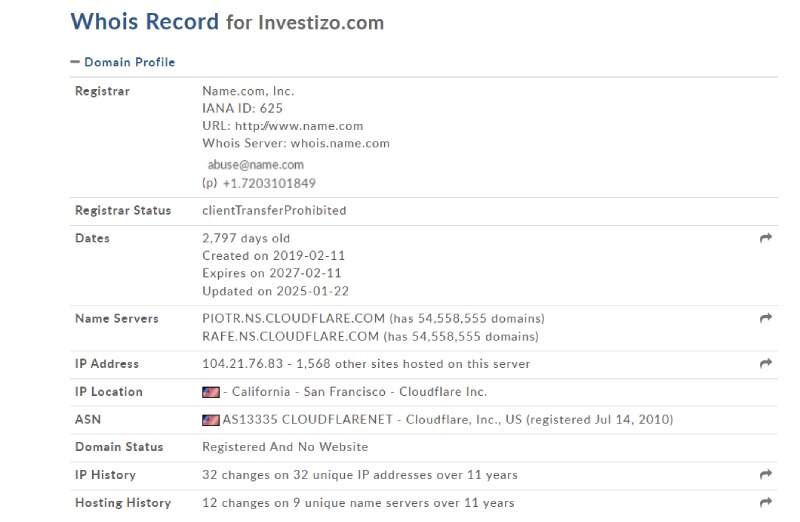Open share arrow in Name Servers row

tap(765, 318)
